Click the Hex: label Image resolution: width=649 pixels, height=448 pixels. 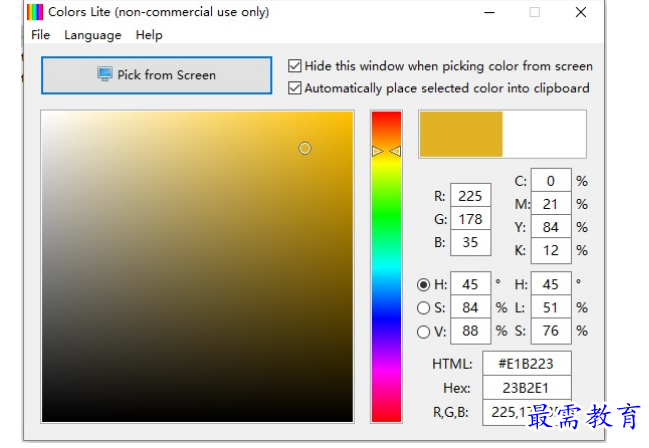point(457,388)
